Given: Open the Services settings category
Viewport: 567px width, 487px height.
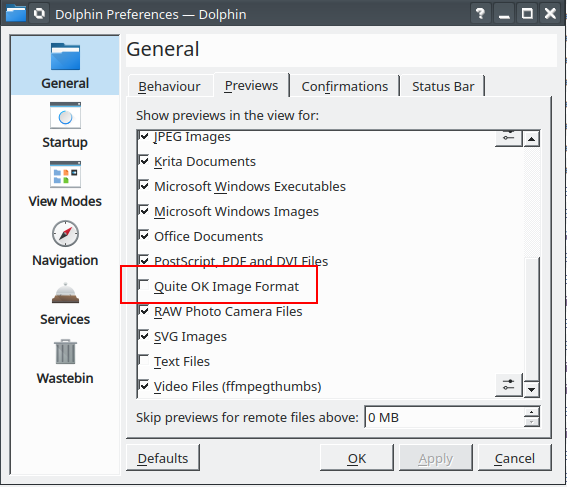Looking at the screenshot, I should click(65, 303).
